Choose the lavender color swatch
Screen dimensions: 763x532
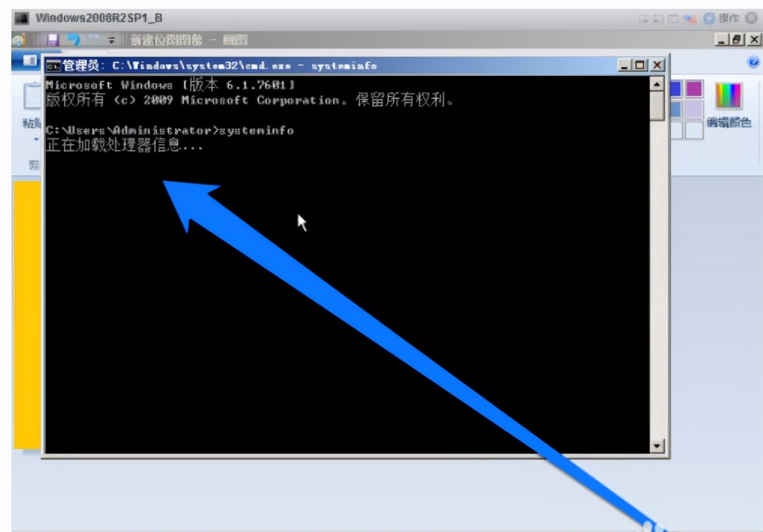pyautogui.click(x=693, y=110)
